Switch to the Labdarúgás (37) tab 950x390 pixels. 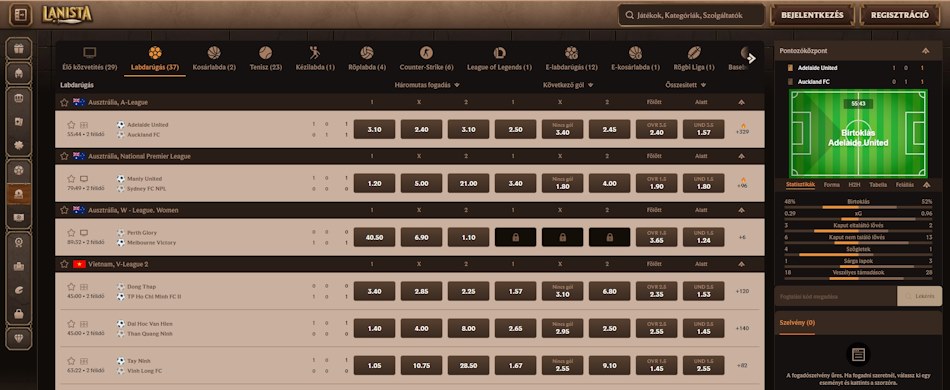[x=155, y=59]
